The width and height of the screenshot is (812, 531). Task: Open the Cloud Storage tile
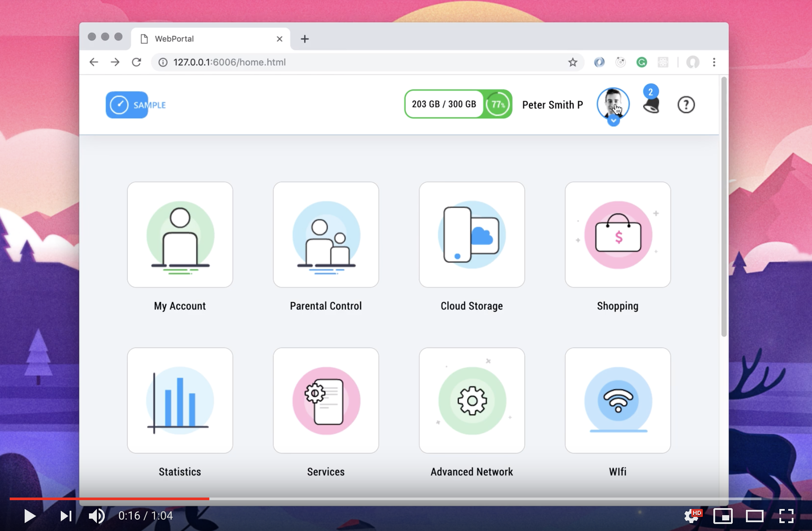(472, 235)
